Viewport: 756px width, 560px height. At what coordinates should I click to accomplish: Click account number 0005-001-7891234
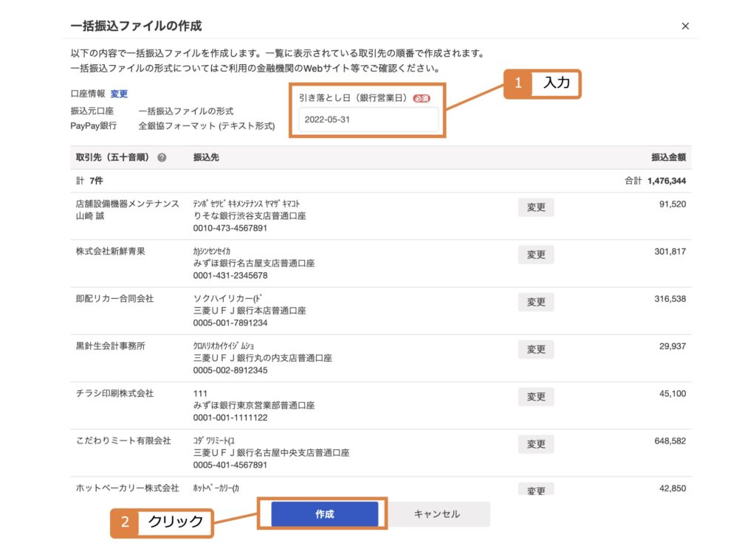point(230,323)
